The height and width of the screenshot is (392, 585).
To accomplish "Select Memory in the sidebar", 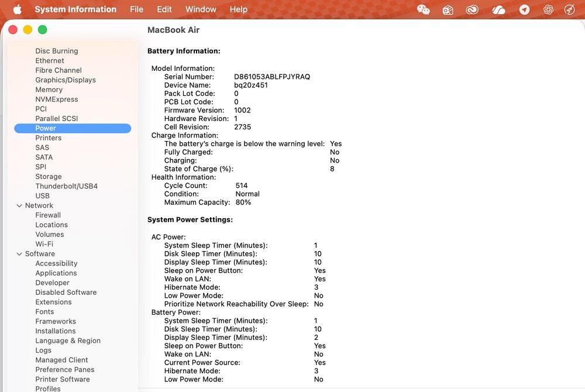I will pyautogui.click(x=49, y=90).
